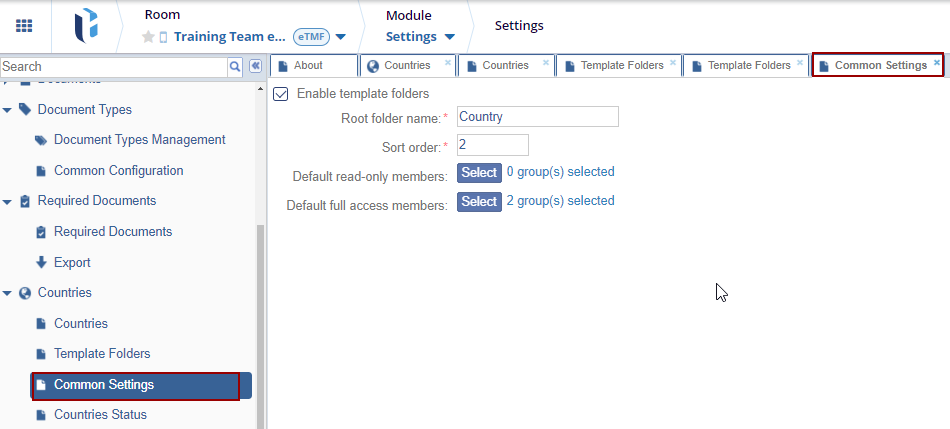Collapse the Required Documents tree section
Image resolution: width=950 pixels, height=429 pixels.
(x=8, y=202)
